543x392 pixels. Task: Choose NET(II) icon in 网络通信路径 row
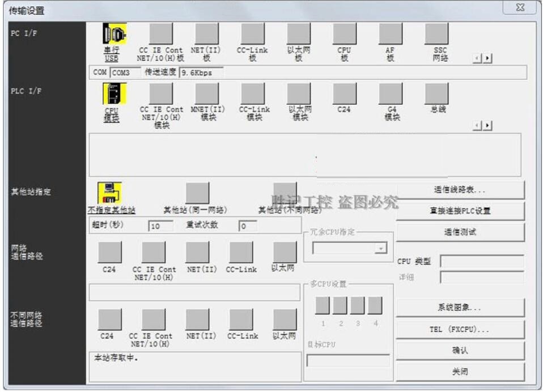tap(197, 252)
